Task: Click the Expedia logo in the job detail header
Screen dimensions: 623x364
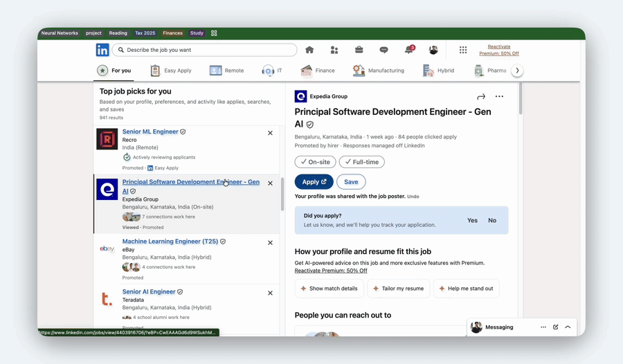Action: (x=301, y=96)
